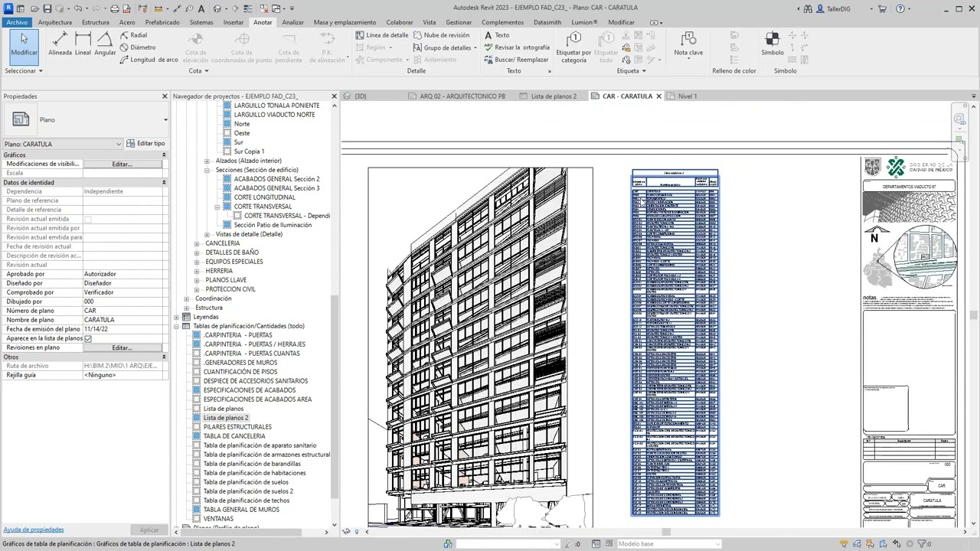
Task: Choose Etiquetar por categoría tool
Action: pyautogui.click(x=573, y=46)
